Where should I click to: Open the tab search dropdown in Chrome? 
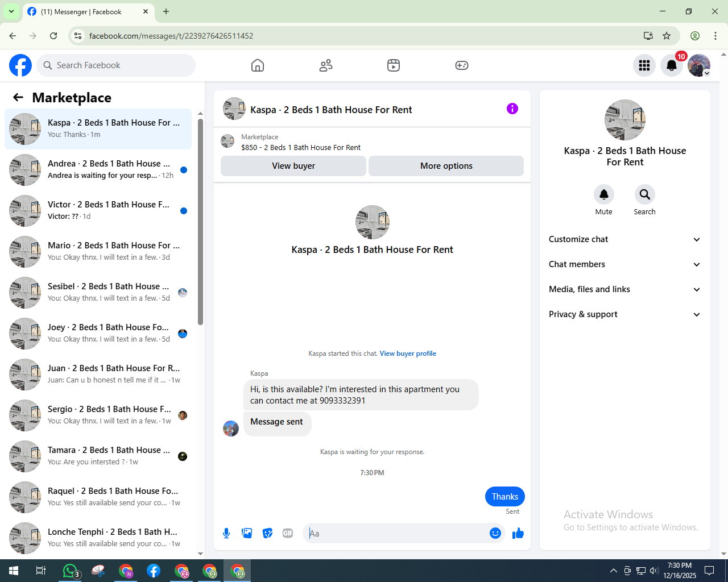11,11
